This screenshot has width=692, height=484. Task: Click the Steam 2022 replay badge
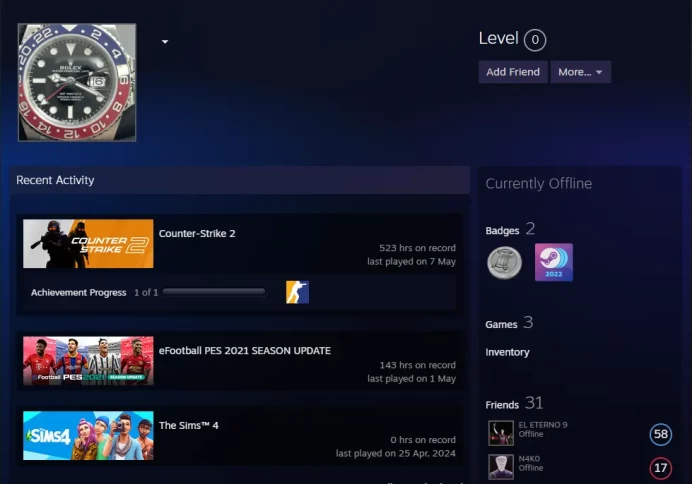coord(554,262)
